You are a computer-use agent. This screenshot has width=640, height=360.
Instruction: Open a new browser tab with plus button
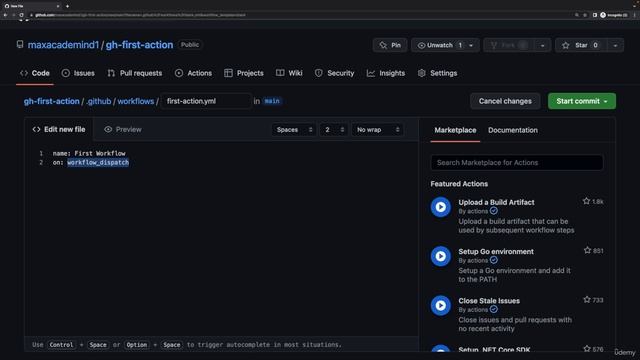(x=67, y=6)
